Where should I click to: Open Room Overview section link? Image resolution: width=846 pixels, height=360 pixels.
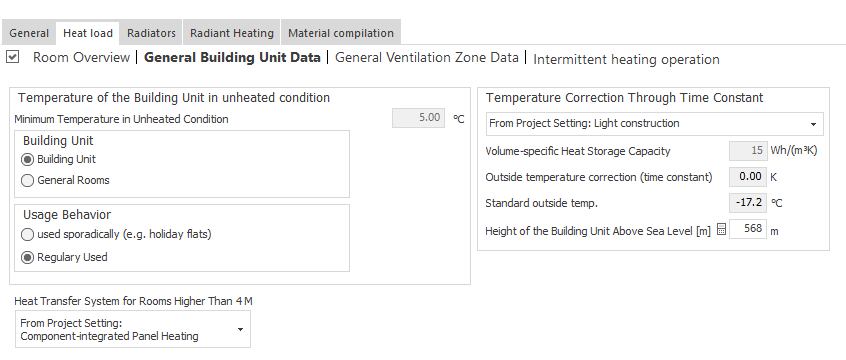tap(81, 57)
